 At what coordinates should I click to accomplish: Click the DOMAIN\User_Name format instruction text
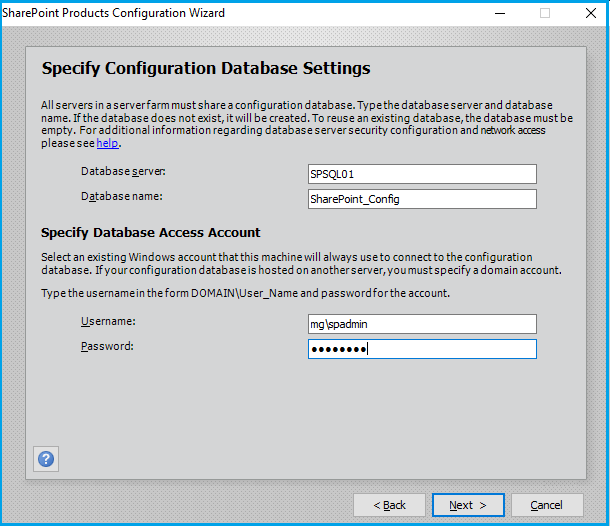[x=245, y=293]
